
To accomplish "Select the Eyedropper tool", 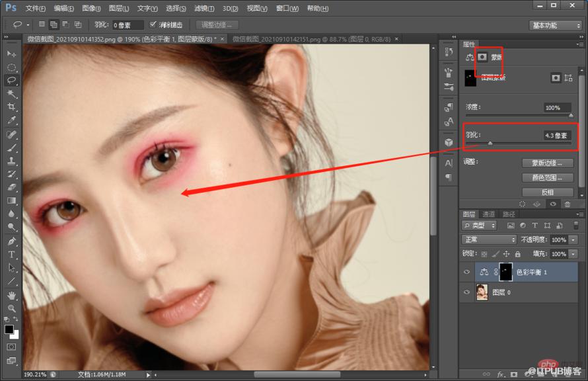I will [x=11, y=120].
